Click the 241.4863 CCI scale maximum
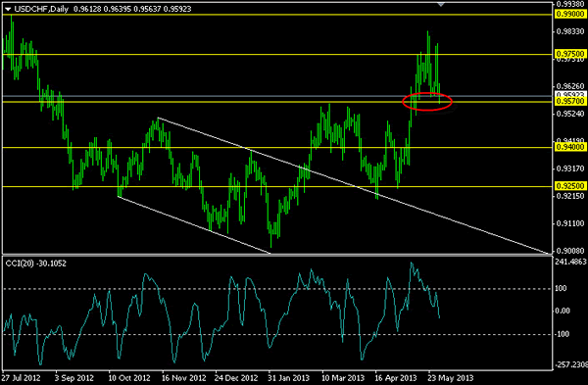Viewport: 588px width, 385px height. [x=570, y=262]
